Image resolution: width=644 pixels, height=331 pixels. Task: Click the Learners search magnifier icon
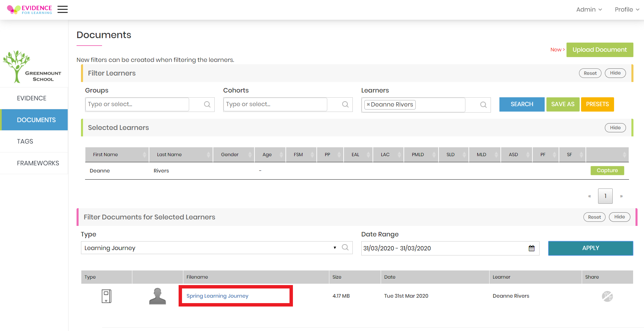[x=483, y=105]
